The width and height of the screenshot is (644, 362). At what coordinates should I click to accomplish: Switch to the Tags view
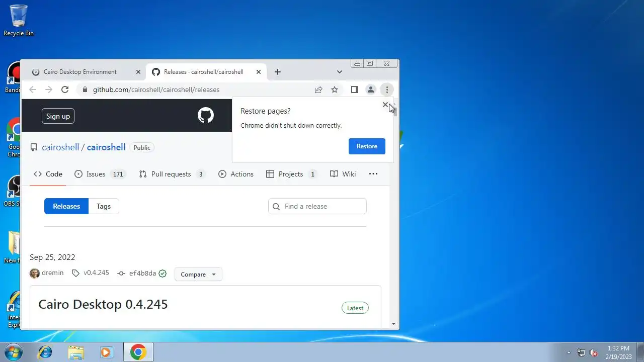(x=104, y=206)
